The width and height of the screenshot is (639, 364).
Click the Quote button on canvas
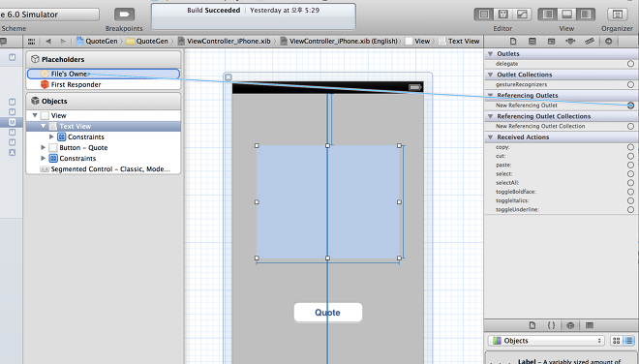(x=327, y=313)
